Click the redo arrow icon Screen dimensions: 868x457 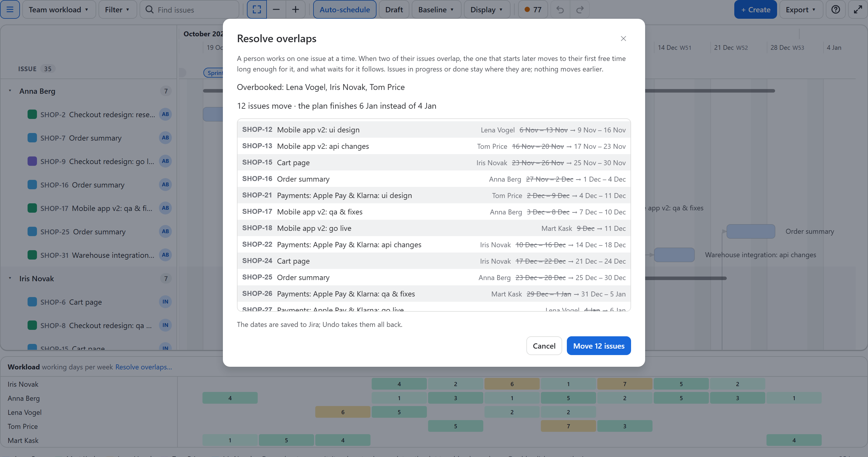click(579, 9)
